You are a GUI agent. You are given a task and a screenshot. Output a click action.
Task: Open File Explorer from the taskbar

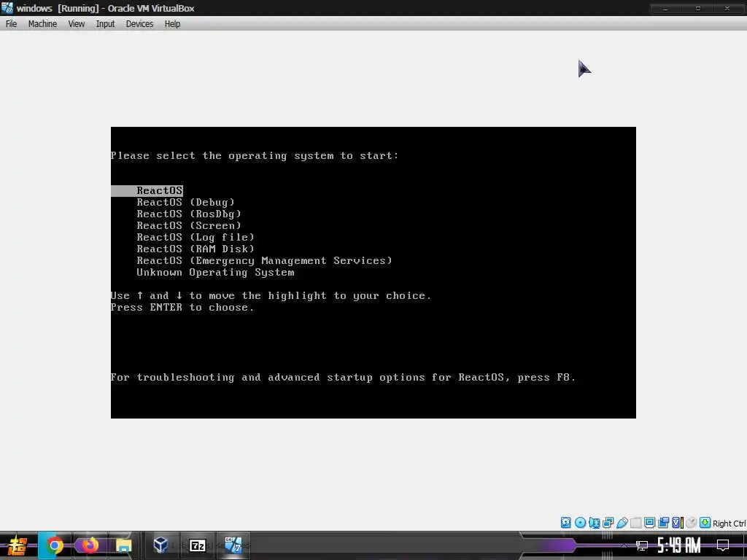pyautogui.click(x=123, y=545)
